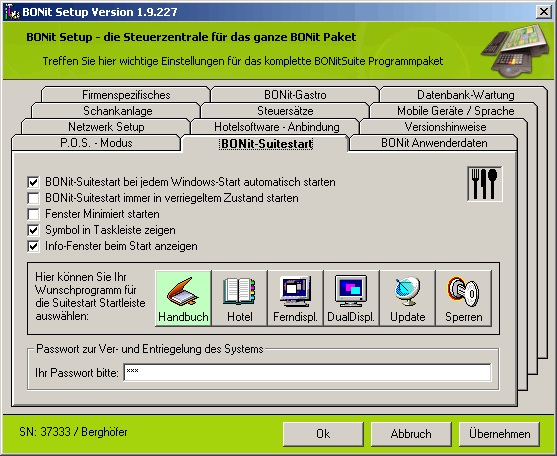
Task: Open the Datenbank-Wartung tab
Action: pos(465,95)
